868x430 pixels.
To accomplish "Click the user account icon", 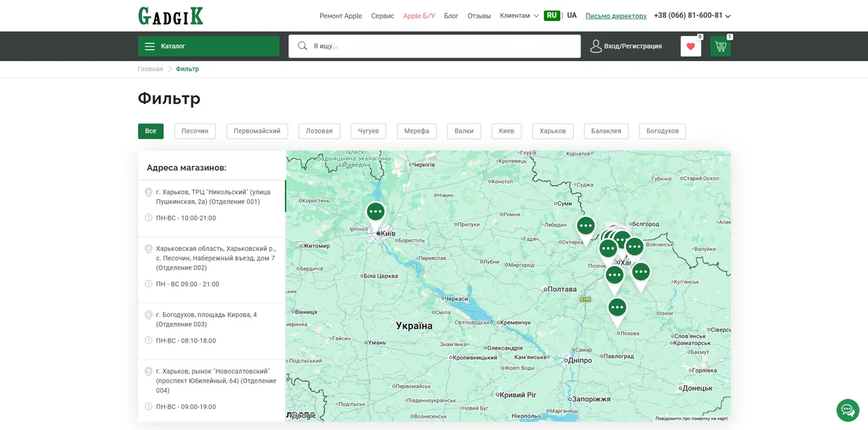I will [596, 46].
